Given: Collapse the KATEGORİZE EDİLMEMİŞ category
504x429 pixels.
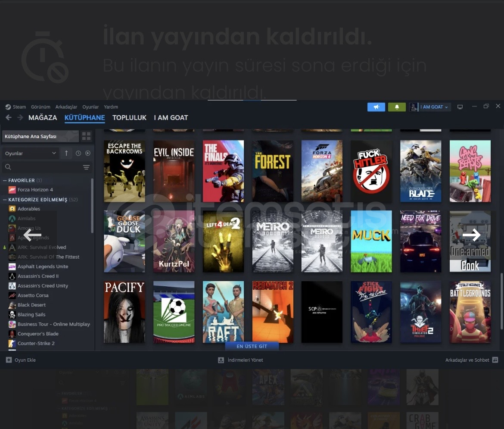Looking at the screenshot, I should click(5, 200).
